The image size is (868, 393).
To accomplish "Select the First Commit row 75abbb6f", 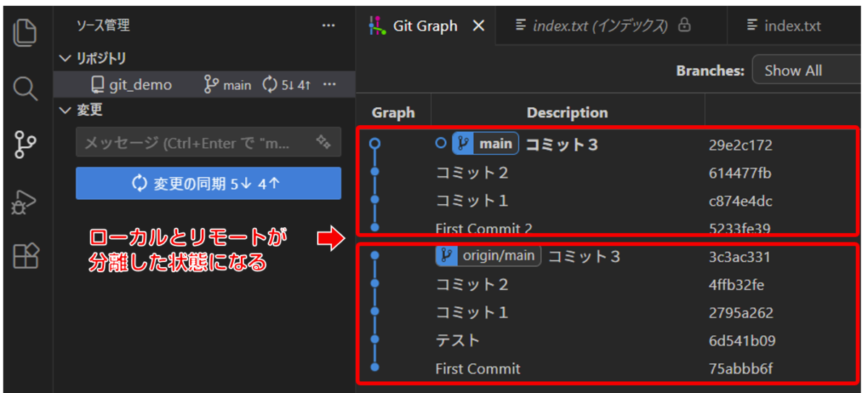I will click(x=477, y=368).
